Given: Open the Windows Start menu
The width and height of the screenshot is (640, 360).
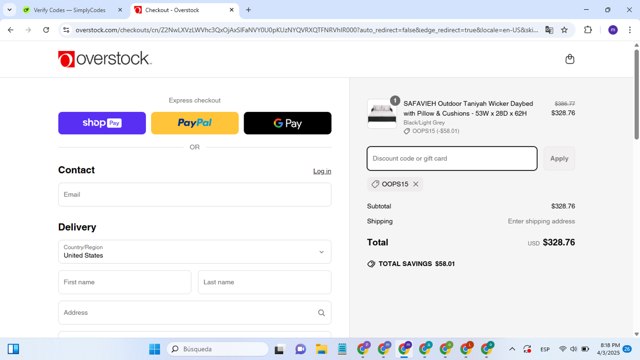Looking at the screenshot, I should pos(154,349).
